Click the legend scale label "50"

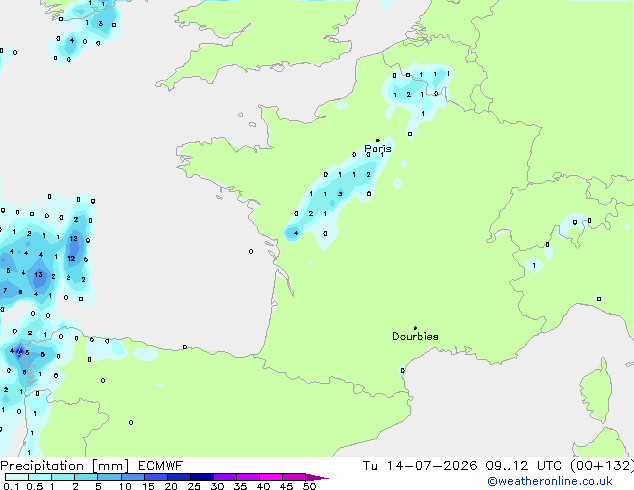click(x=309, y=486)
